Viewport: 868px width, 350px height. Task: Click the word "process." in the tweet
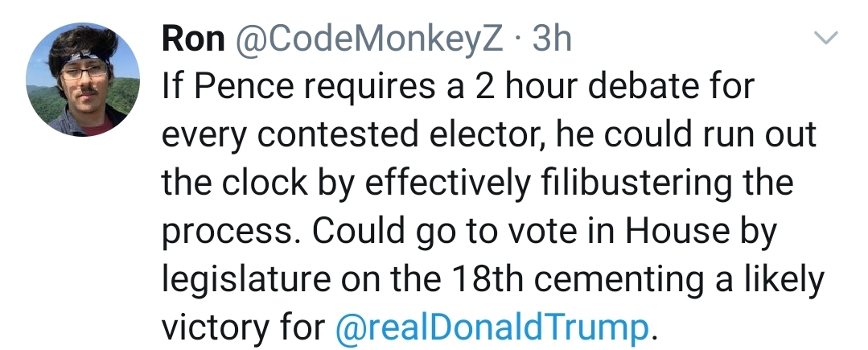230,231
